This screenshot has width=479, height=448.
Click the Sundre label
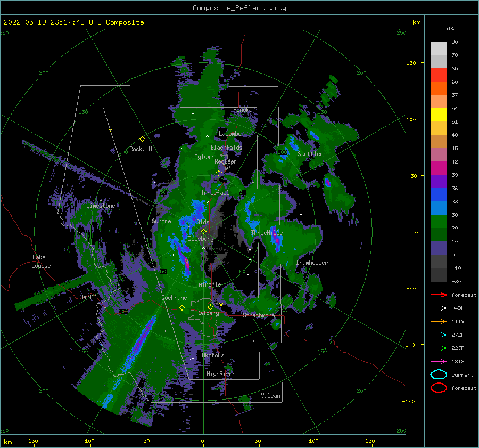161,221
